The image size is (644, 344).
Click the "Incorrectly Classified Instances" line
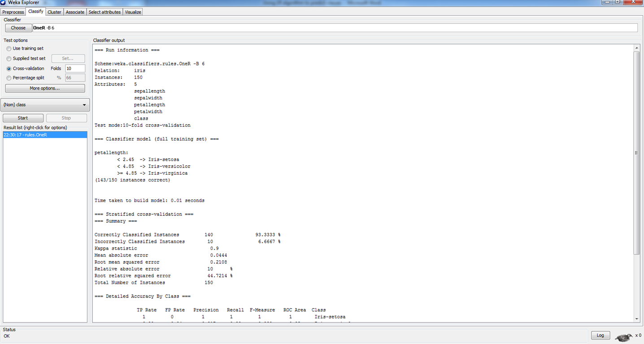pyautogui.click(x=187, y=241)
